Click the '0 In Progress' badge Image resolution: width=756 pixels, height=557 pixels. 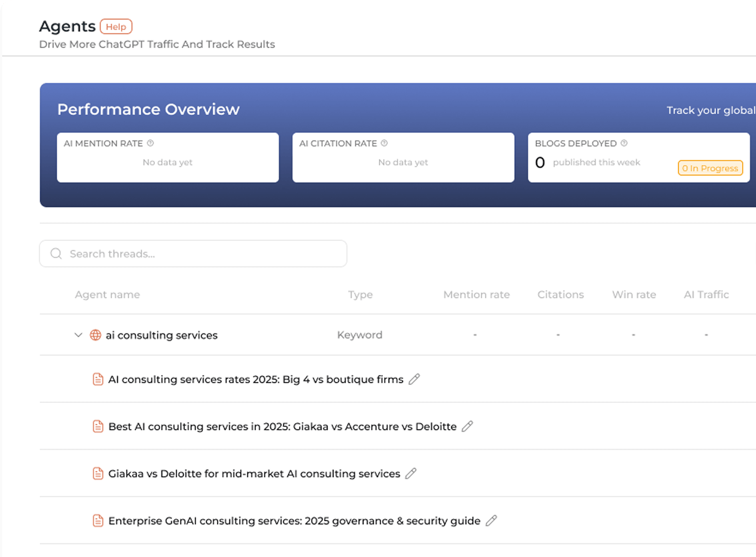pos(710,168)
